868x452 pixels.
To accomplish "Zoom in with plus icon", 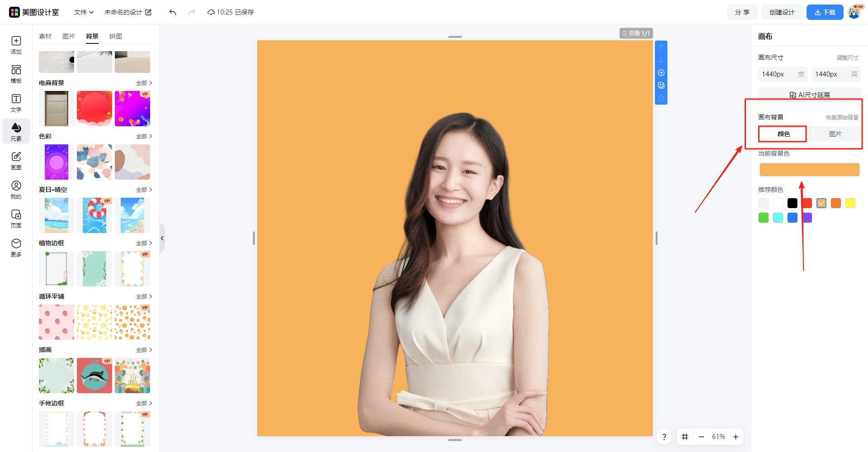I will (736, 437).
